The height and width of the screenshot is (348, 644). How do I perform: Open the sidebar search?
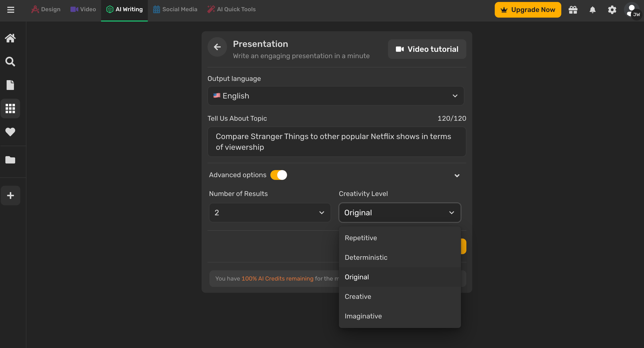[10, 61]
